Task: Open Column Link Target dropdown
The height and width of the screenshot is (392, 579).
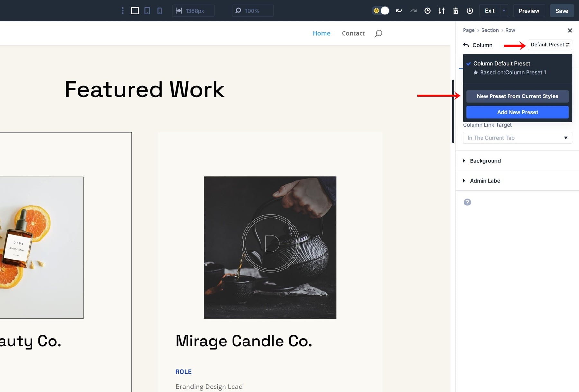Action: tap(517, 138)
